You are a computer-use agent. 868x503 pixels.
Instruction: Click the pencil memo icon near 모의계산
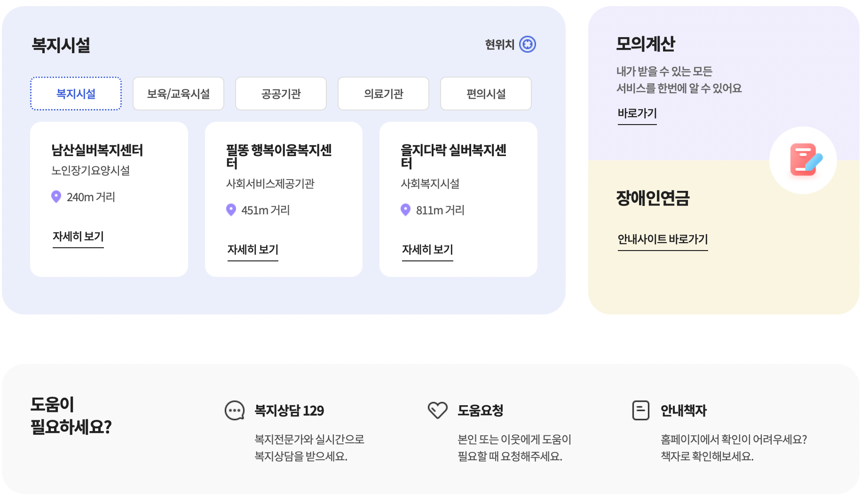click(x=803, y=160)
